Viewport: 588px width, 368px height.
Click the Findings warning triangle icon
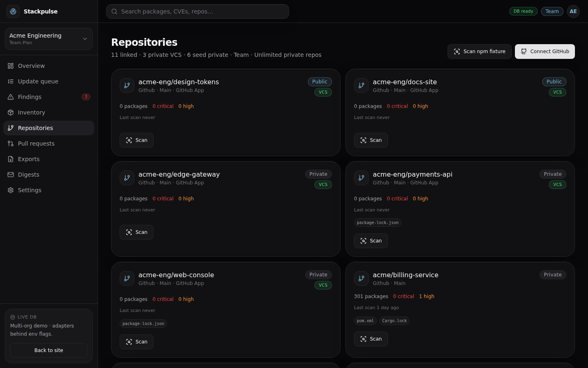pos(11,97)
